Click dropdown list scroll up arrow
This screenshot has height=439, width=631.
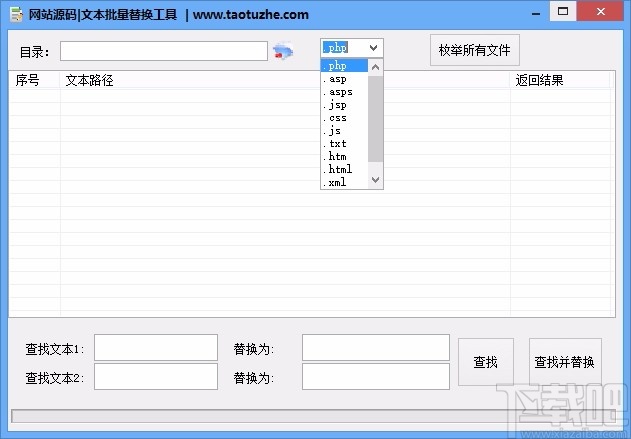tap(375, 67)
